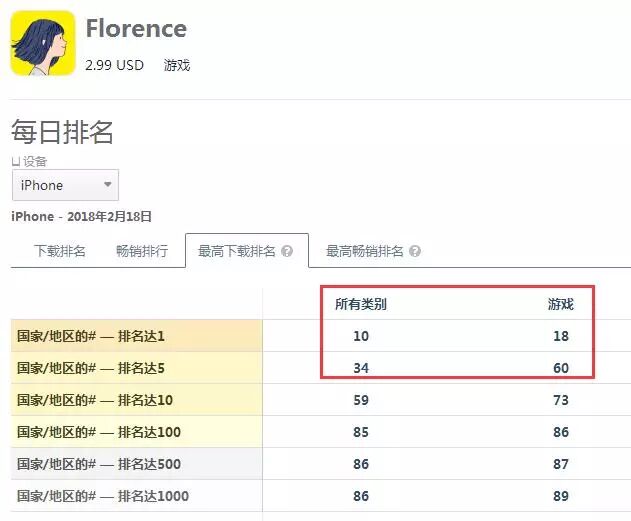
Task: Click value 18 in 游戏 column
Action: click(x=561, y=336)
